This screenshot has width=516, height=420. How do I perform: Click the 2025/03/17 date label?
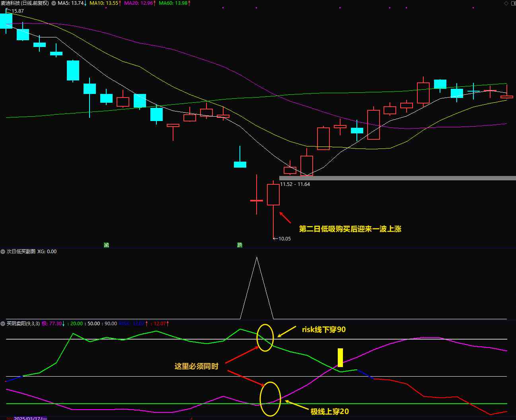tap(30, 418)
